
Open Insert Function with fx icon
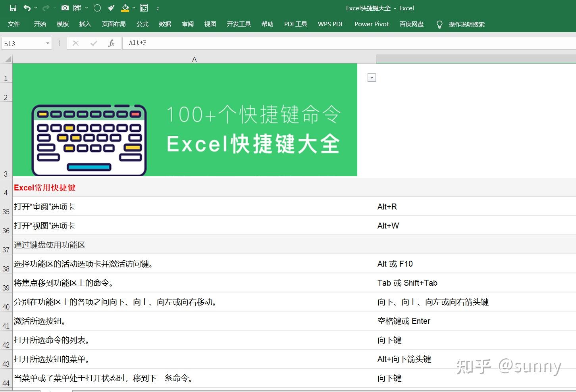tap(112, 43)
